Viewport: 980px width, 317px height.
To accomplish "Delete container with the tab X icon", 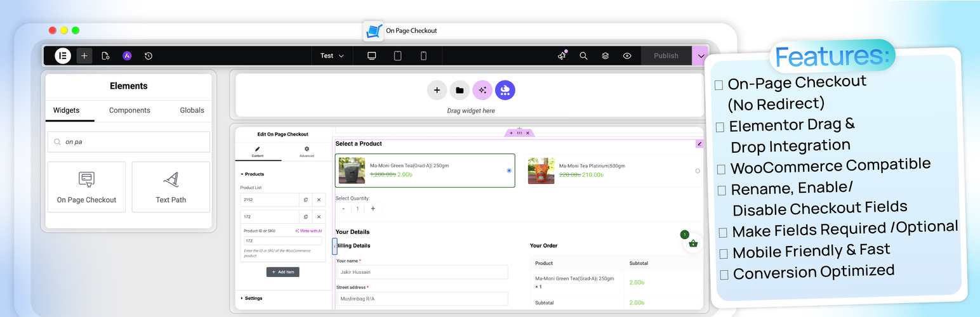I will [527, 133].
